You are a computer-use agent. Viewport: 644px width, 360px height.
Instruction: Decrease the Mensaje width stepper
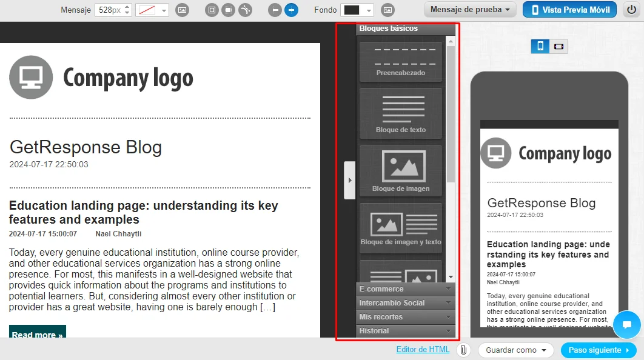[x=127, y=13]
